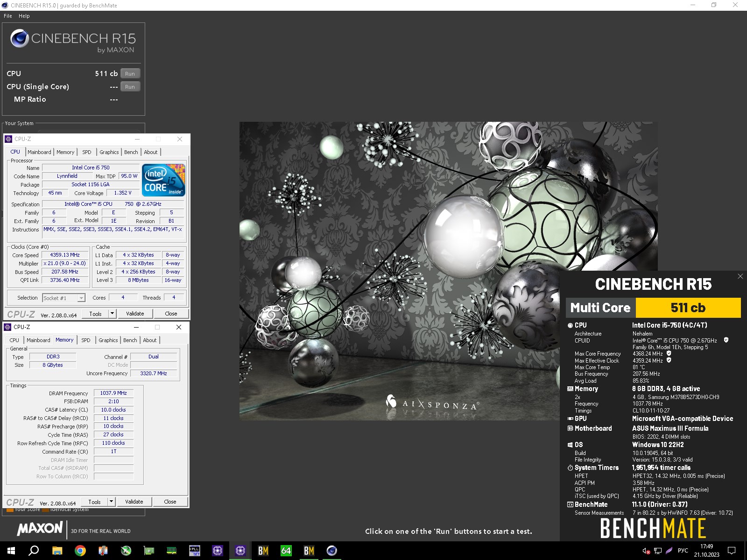Switch to CPU tab in memory CPU-Z window
The height and width of the screenshot is (560, 747).
(x=14, y=340)
